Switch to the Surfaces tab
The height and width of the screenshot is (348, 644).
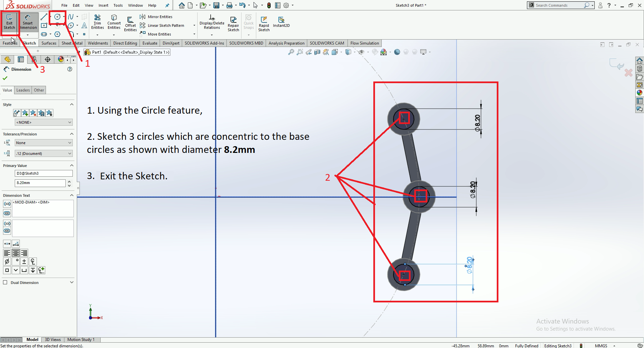[x=49, y=43]
